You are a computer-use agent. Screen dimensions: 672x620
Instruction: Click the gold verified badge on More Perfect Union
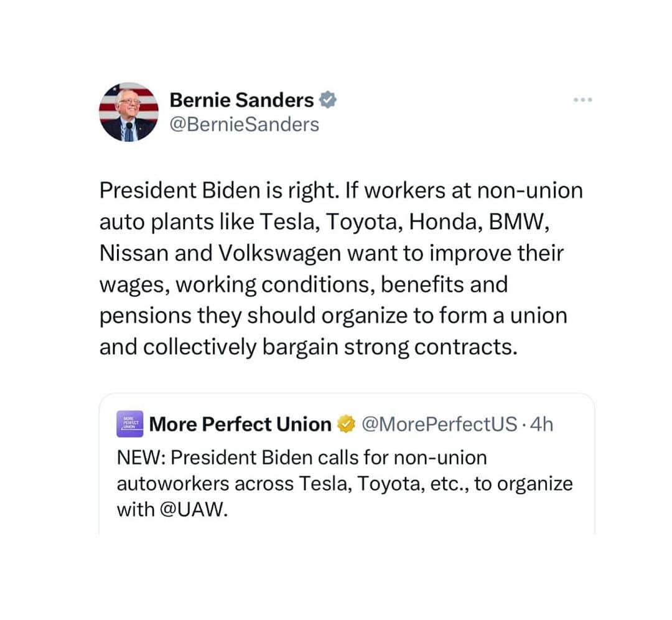coord(347,424)
